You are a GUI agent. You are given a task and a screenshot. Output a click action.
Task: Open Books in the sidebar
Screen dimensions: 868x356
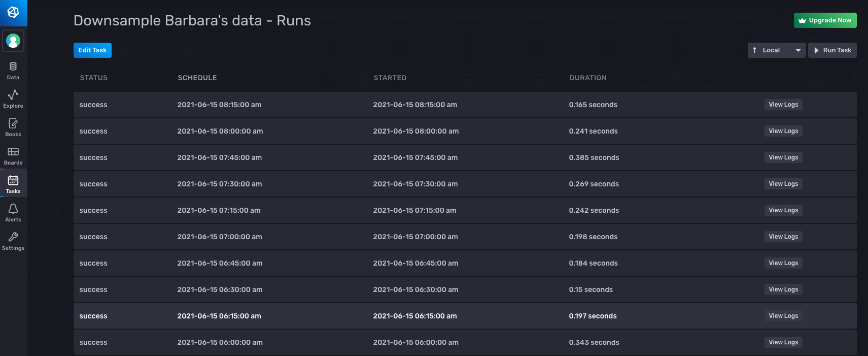[13, 127]
